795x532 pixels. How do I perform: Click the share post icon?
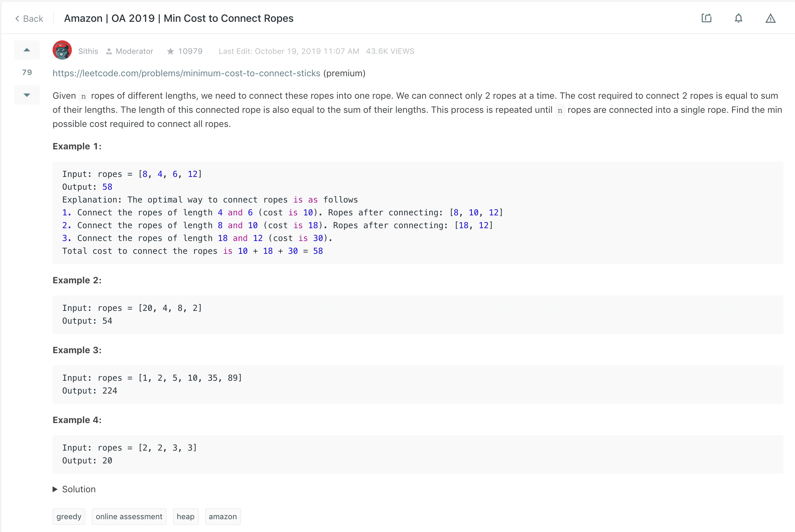[x=707, y=18]
